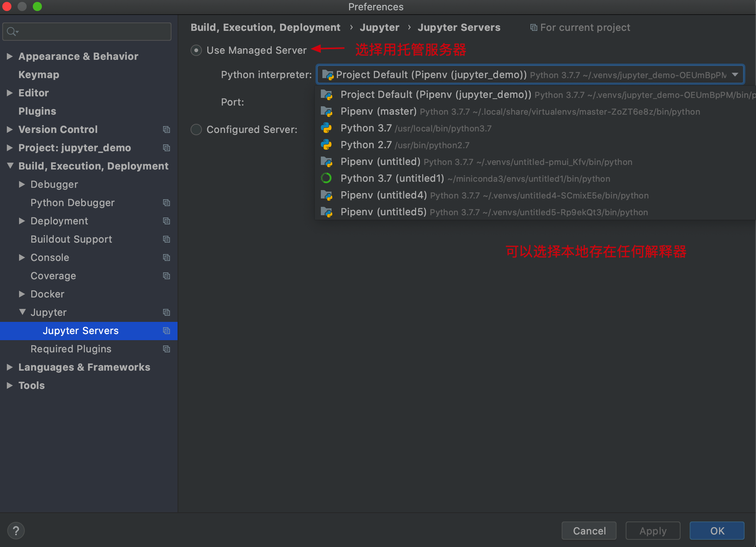
Task: Click the Python icon beside Python 3.7
Action: pyautogui.click(x=327, y=128)
